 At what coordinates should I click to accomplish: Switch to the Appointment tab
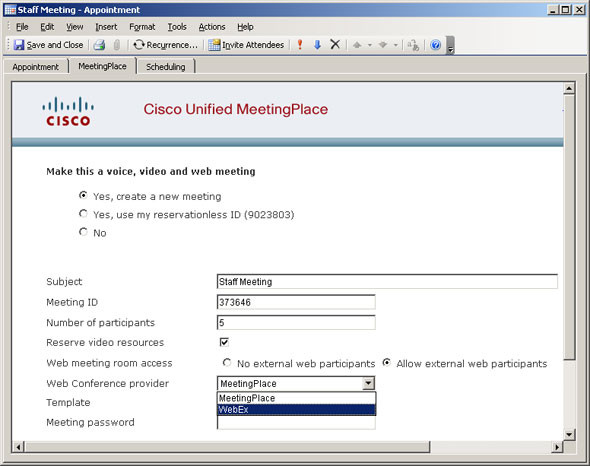36,67
